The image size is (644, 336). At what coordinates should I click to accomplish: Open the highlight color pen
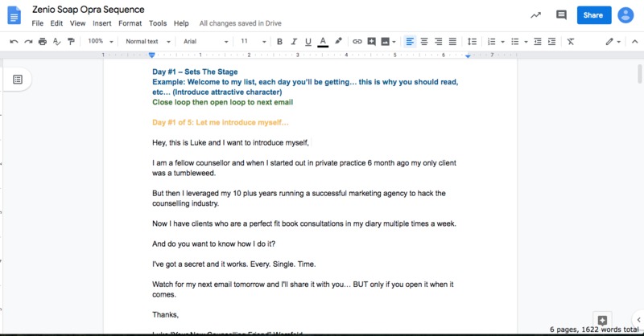[x=338, y=41]
